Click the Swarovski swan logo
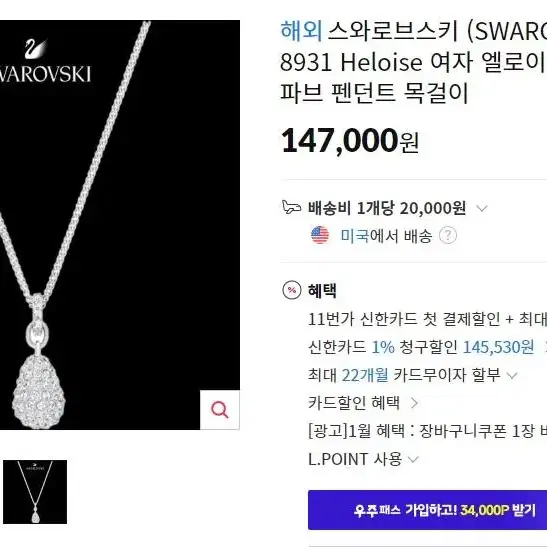Viewport: 547px width, 547px height. click(35, 48)
